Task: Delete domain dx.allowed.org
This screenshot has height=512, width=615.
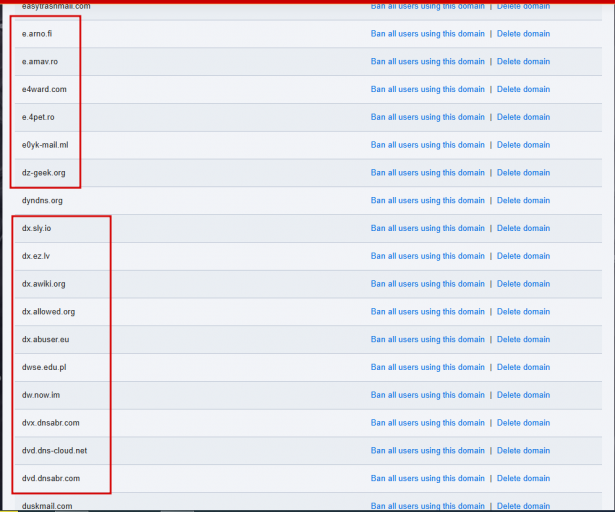Action: (x=523, y=312)
